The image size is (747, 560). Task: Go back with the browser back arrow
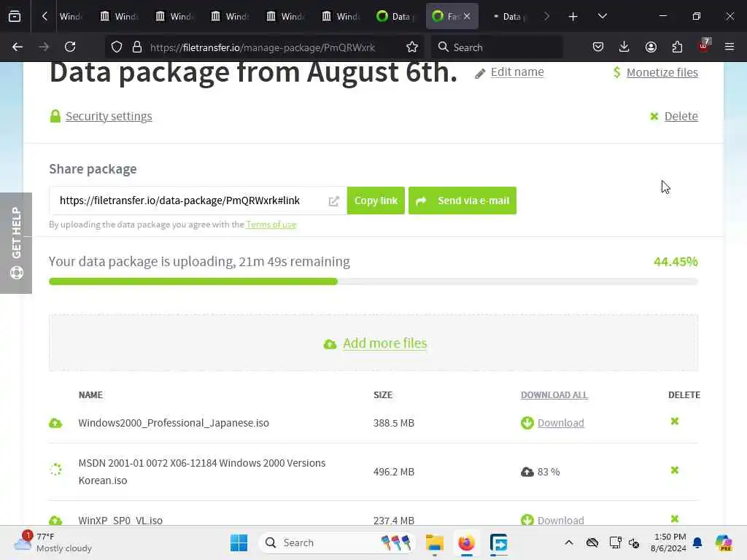(18, 47)
